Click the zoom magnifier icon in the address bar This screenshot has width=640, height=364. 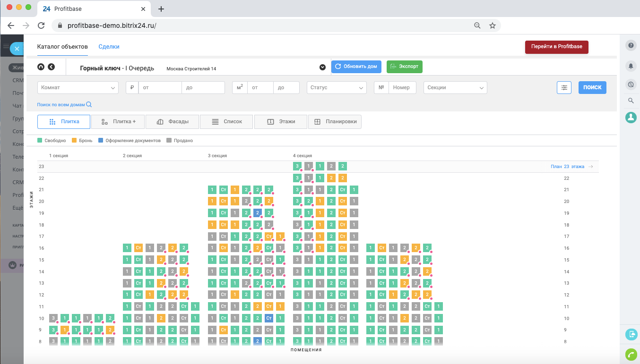click(477, 25)
